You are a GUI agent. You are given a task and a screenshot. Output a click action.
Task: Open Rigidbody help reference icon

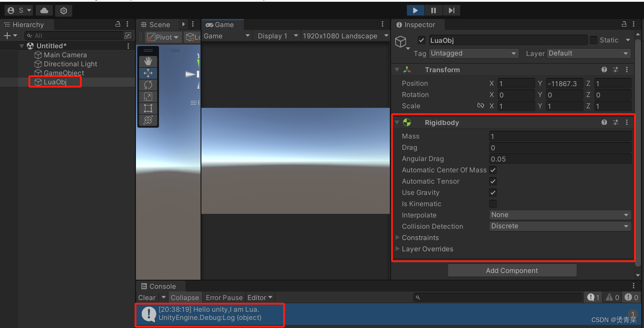coord(604,123)
